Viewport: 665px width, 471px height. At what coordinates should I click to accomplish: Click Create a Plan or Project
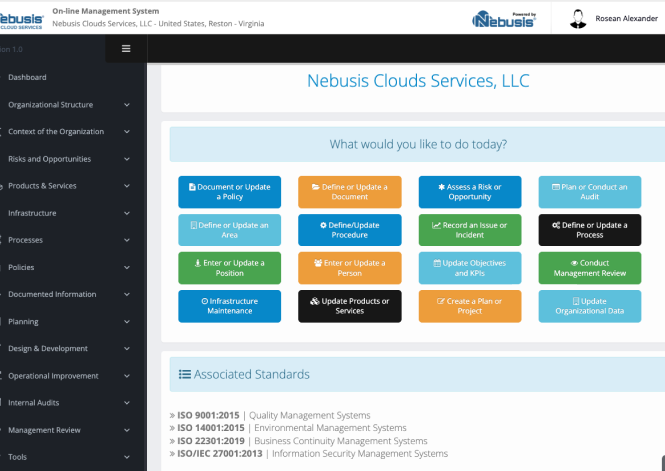coord(469,306)
